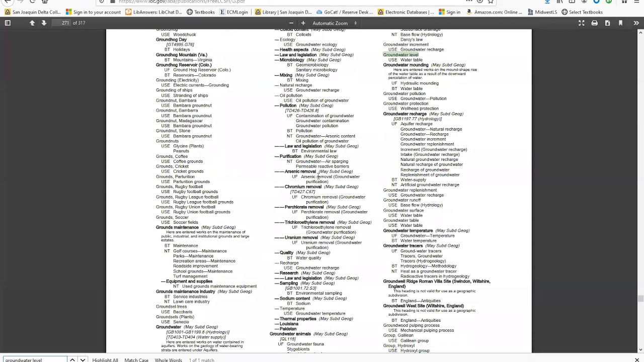Toggle Whole Words in find bar
Image resolution: width=644 pixels, height=362 pixels.
[x=168, y=360]
